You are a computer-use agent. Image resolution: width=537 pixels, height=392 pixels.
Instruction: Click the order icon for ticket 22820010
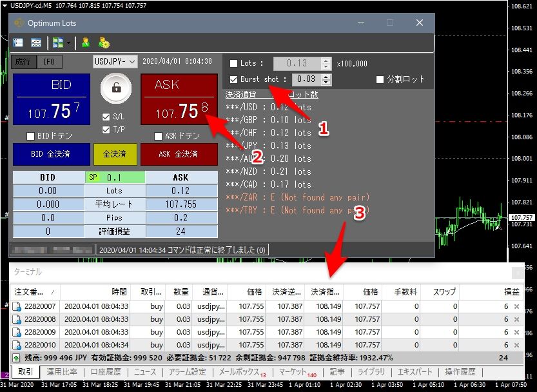17,345
